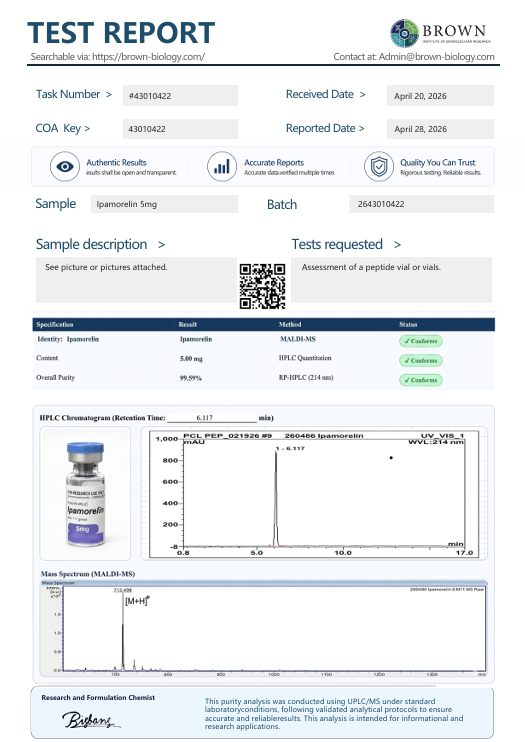Screen dimensions: 525x742
Task: Click the Authentic Results heading
Action: (x=116, y=162)
